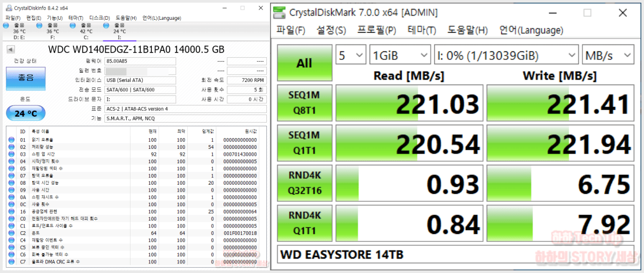Run the SEQ1M Q1T1 test
644x273 pixels.
304,143
